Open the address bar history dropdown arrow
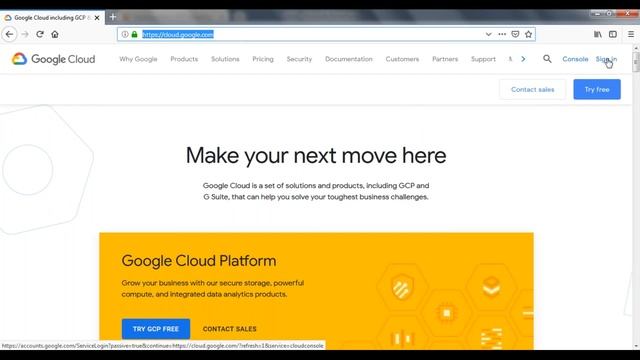 click(x=488, y=34)
